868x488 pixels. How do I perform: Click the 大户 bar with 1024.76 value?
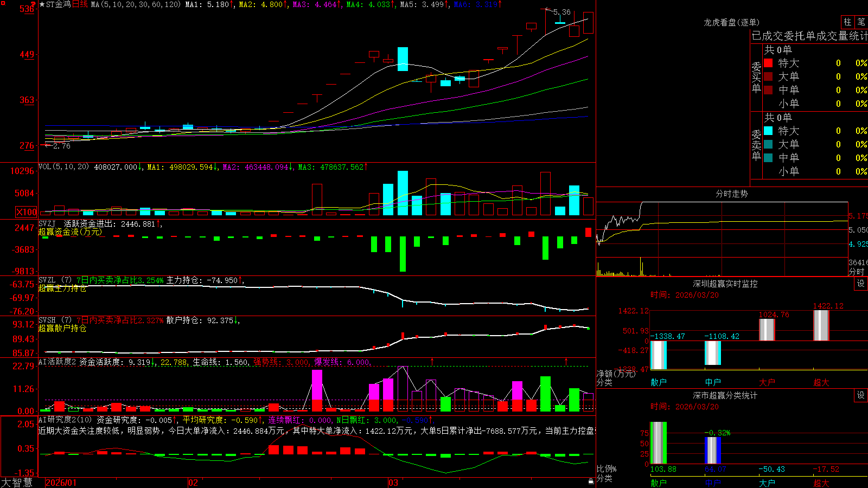(x=767, y=330)
